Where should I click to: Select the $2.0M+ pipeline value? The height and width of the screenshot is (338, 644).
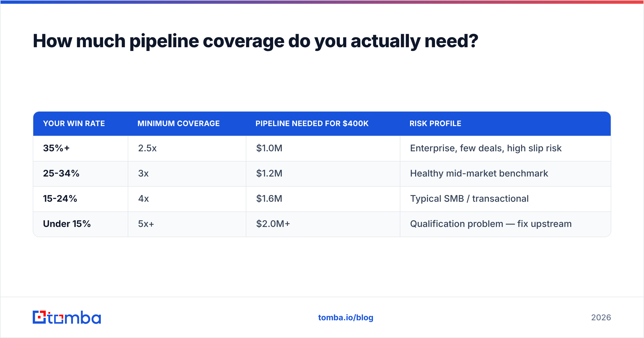click(x=273, y=224)
